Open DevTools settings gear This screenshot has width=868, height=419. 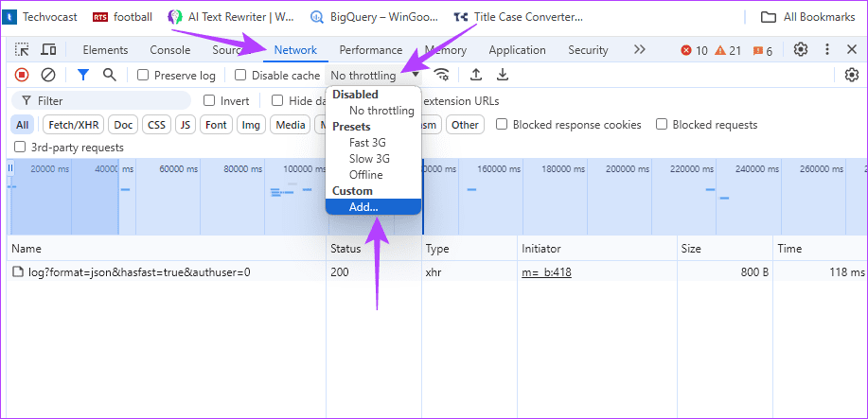coord(801,49)
